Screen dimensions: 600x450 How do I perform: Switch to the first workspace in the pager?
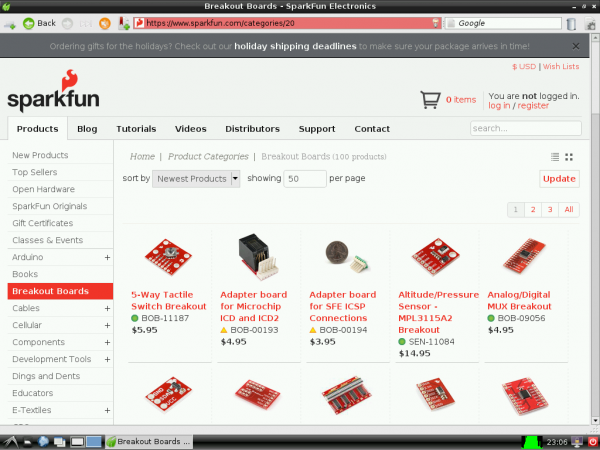(77, 442)
